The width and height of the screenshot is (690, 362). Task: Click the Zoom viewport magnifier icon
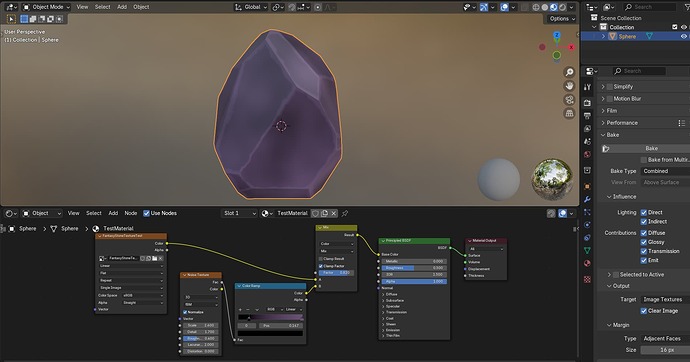[x=569, y=72]
